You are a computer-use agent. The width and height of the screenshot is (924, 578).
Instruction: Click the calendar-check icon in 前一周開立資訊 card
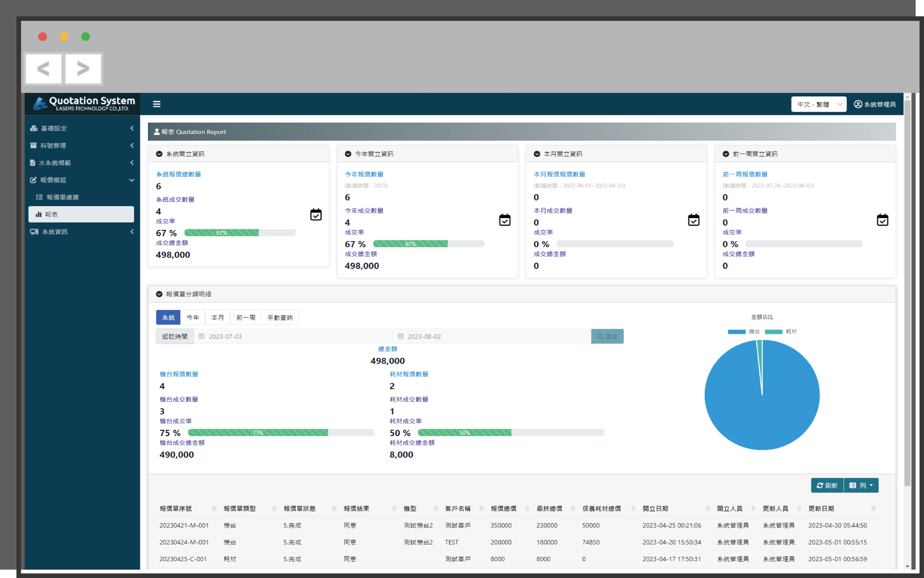point(882,220)
